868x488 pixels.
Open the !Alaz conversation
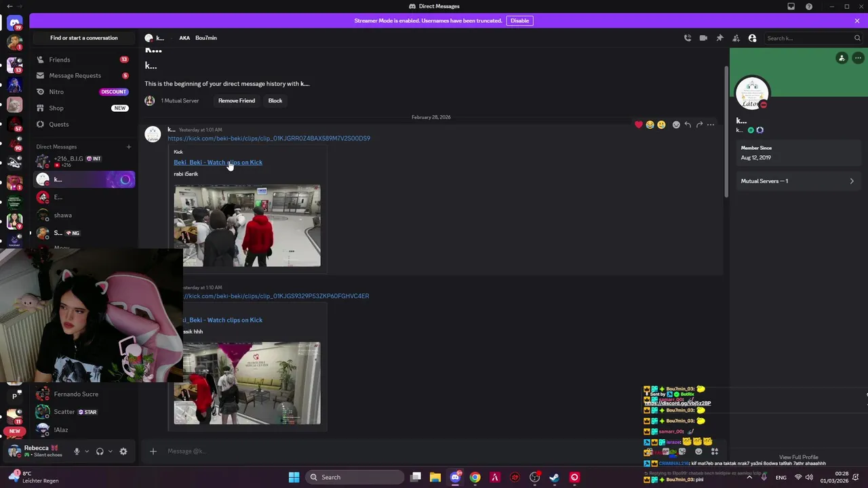[83, 430]
